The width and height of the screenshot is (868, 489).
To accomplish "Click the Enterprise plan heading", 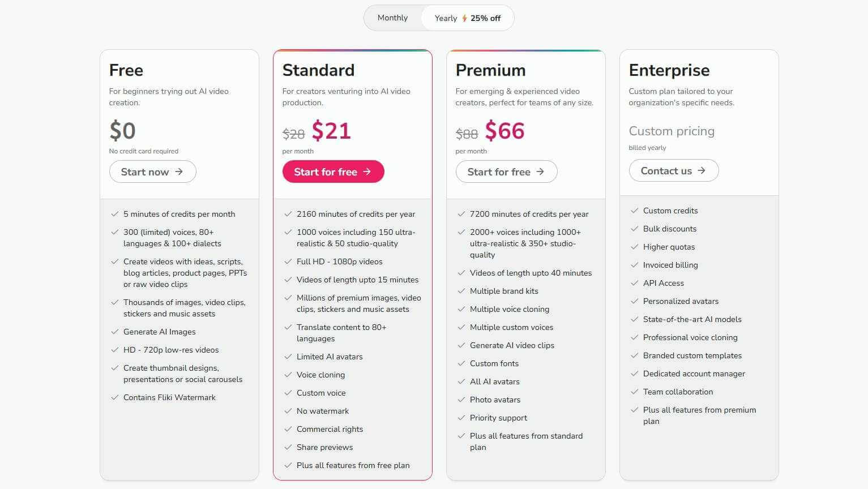I will [669, 70].
